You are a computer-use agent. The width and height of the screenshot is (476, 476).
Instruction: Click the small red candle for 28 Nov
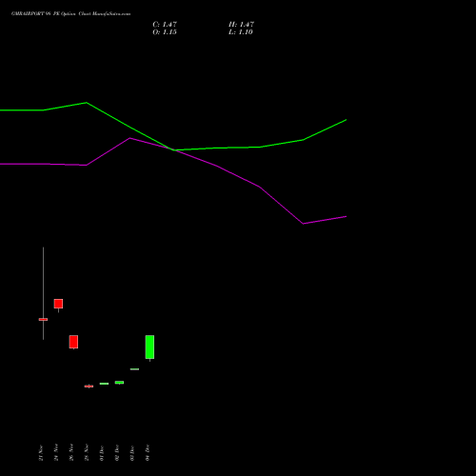89,387
